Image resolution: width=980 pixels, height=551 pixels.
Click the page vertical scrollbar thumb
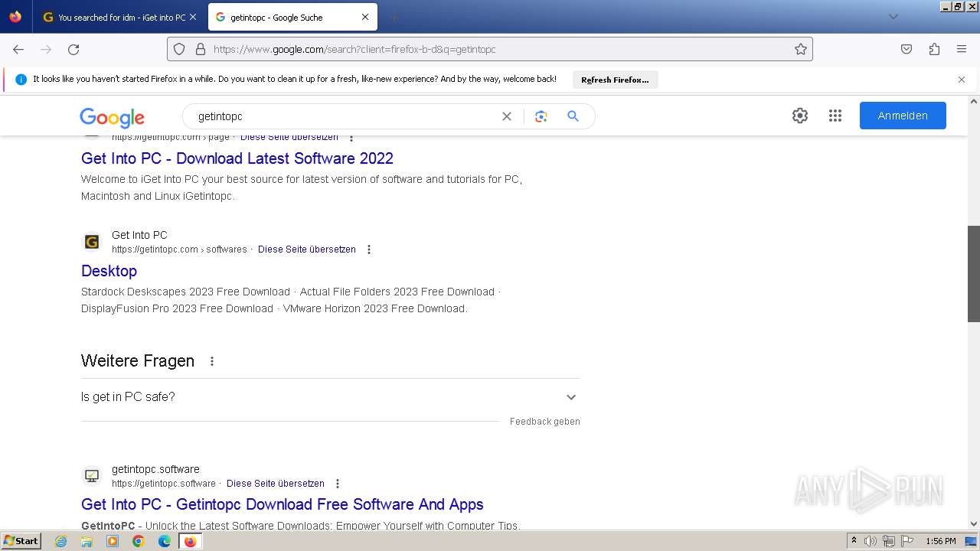(974, 273)
